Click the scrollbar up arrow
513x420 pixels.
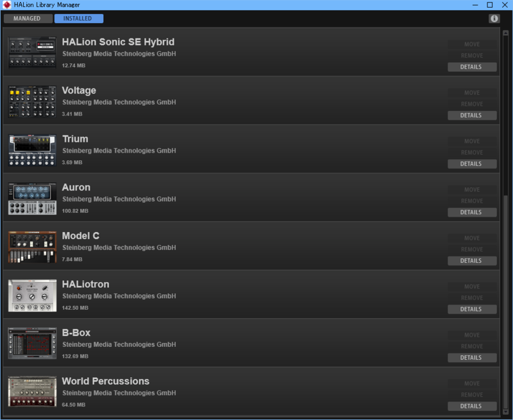click(x=505, y=33)
